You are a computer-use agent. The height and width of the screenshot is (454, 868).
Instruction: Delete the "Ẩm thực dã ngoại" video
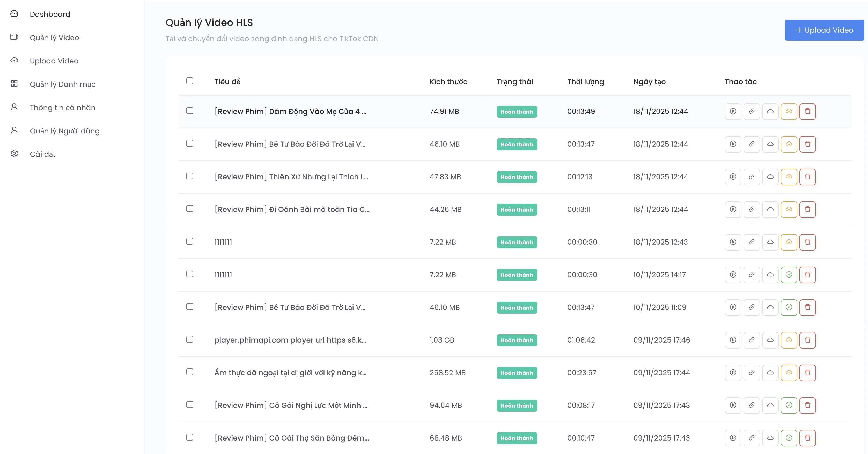807,373
